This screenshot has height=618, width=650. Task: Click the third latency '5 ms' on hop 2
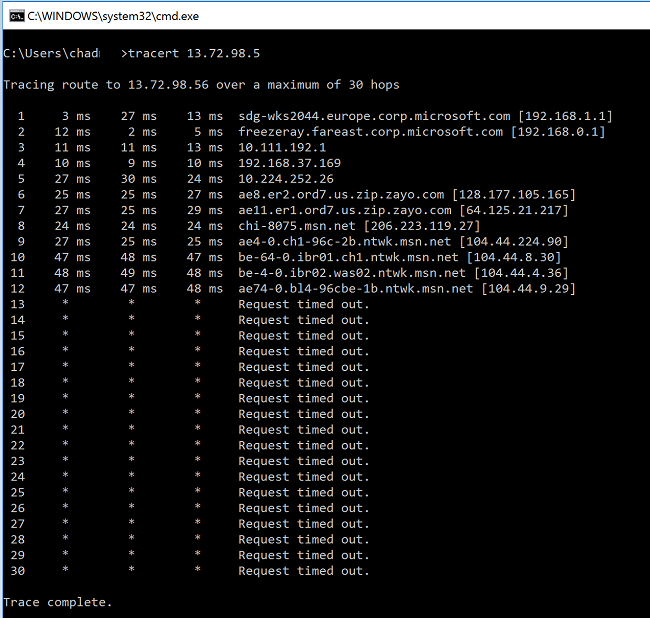tap(209, 132)
